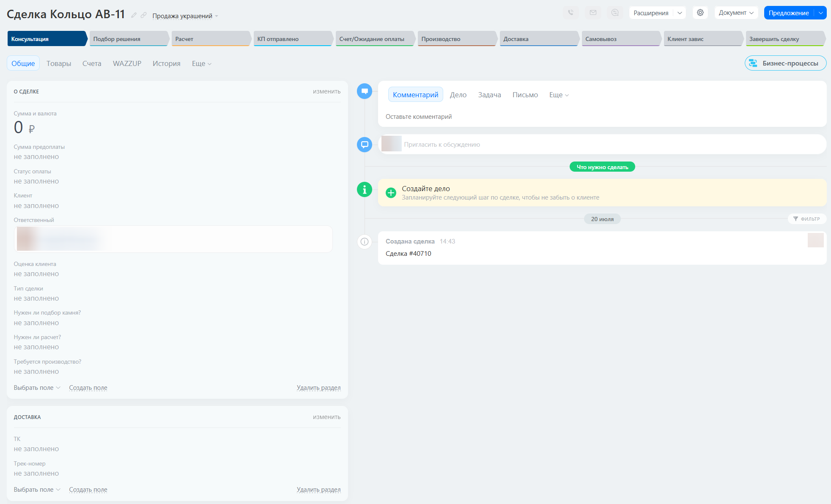Open the История tab
The height and width of the screenshot is (504, 831).
[167, 63]
